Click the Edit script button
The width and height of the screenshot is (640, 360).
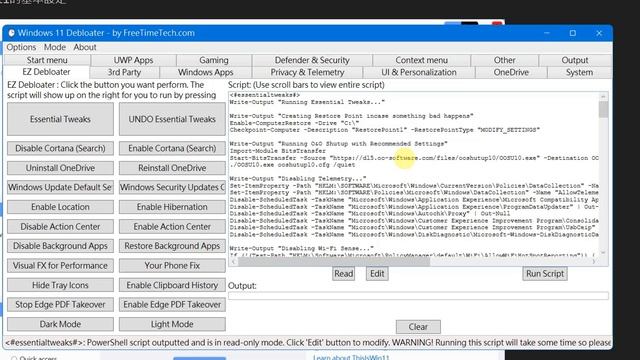click(377, 273)
